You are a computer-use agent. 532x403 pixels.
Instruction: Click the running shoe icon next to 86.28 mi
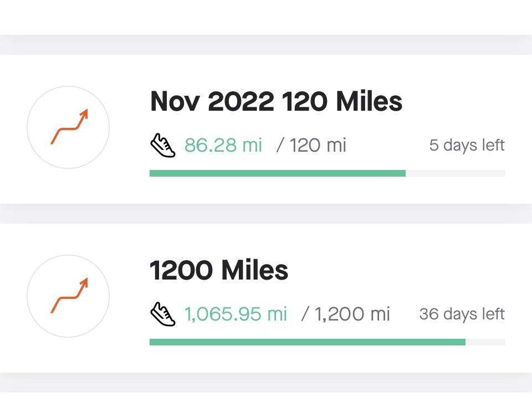click(163, 146)
